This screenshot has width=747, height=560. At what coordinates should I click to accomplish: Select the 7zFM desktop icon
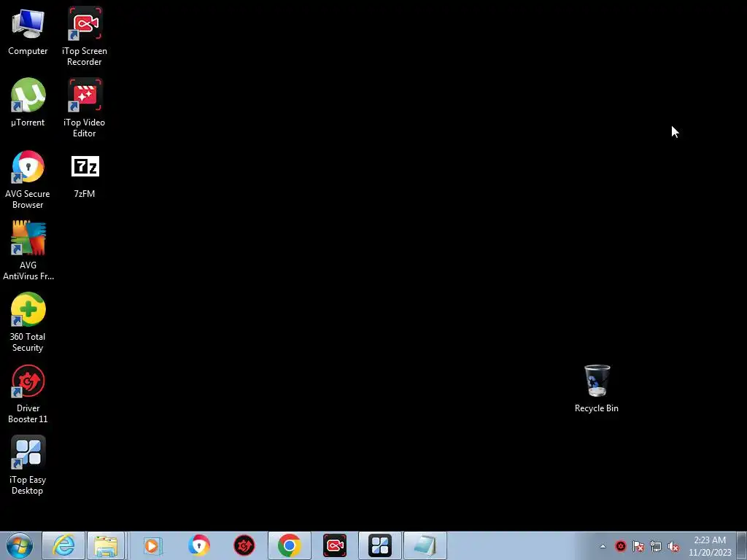tap(85, 176)
